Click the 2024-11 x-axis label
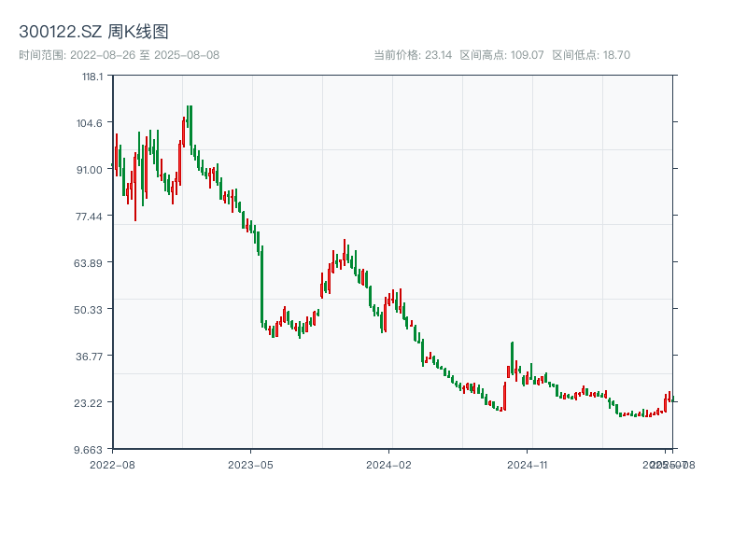The width and height of the screenshot is (747, 560). click(x=526, y=464)
